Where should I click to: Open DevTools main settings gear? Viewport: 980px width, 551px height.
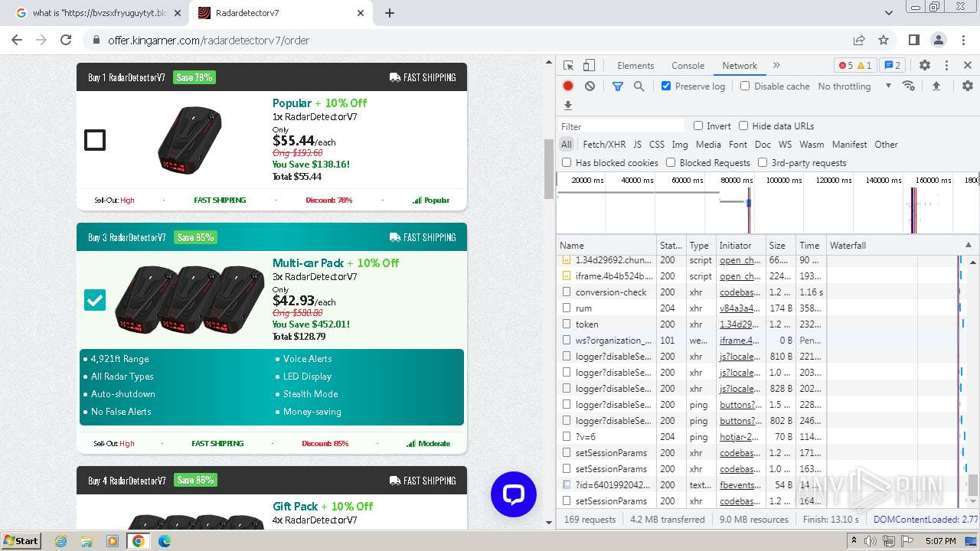pos(925,66)
